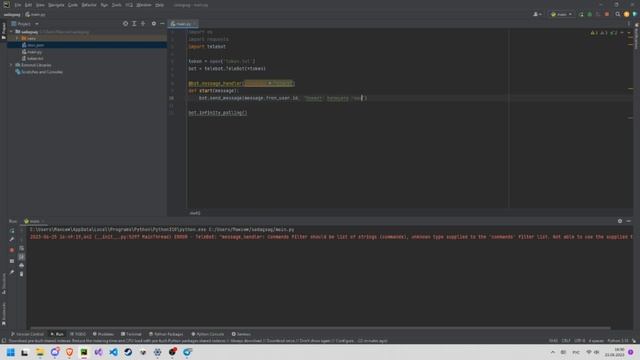Open the Help menu
The width and height of the screenshot is (640, 360).
point(160,5)
